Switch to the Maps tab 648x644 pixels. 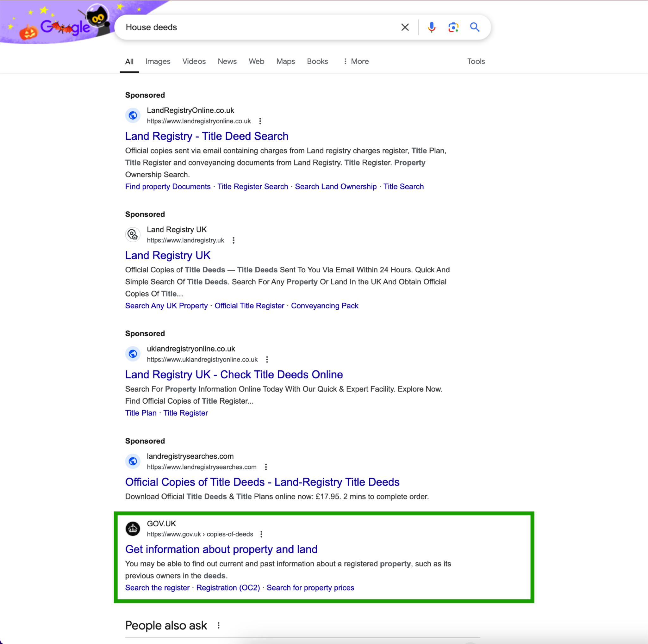coord(285,61)
